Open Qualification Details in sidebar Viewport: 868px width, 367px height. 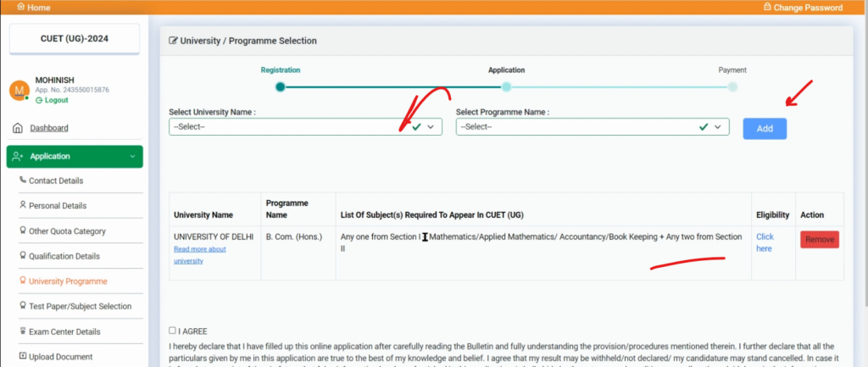64,256
